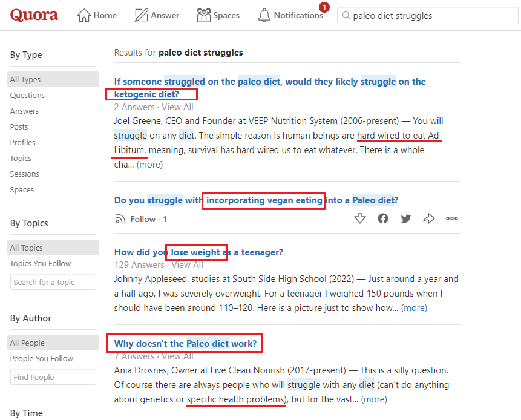The width and height of the screenshot is (521, 420).
Task: Select Topics You Follow filter
Action: [x=41, y=263]
